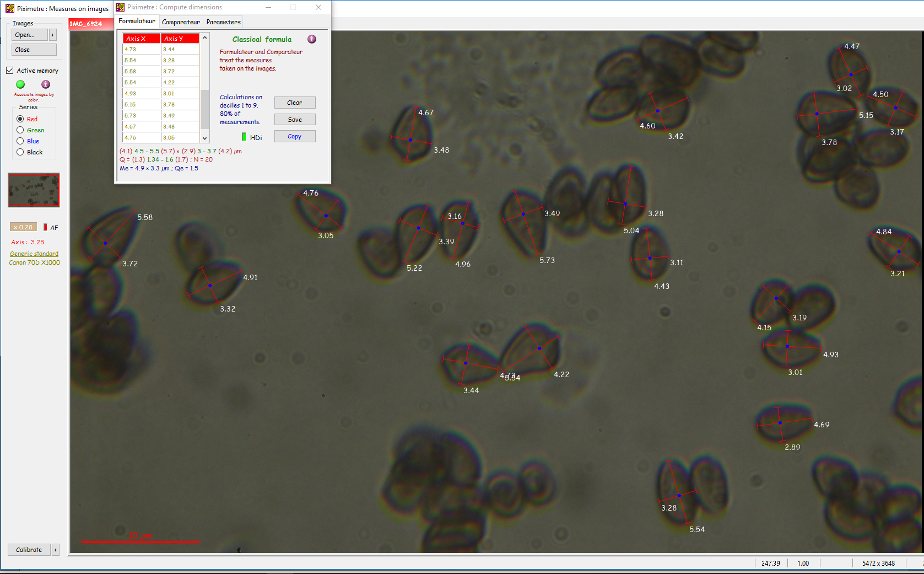The width and height of the screenshot is (924, 574).
Task: Open info icon under Active memory
Action: [x=46, y=84]
